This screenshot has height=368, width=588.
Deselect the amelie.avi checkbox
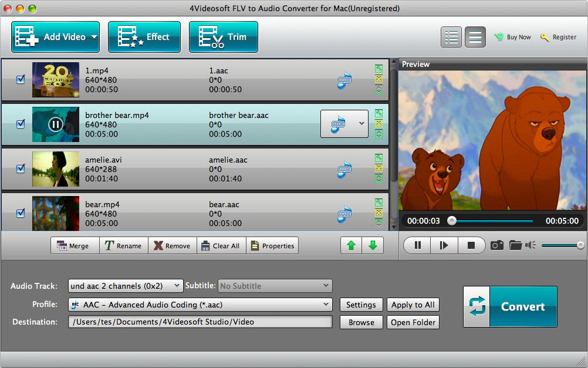[21, 168]
